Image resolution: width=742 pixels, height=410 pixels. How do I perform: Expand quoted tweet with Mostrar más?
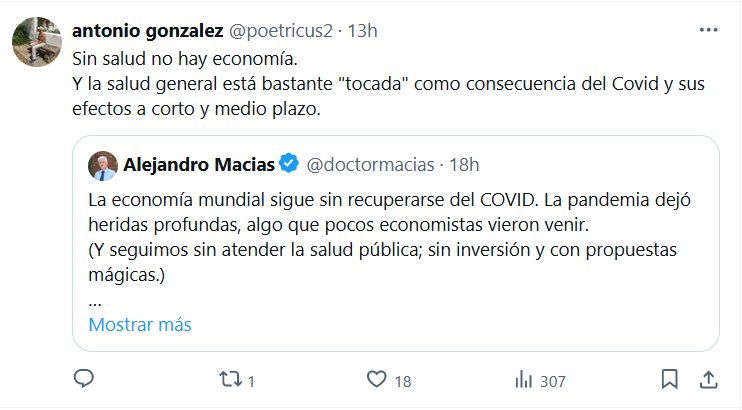tap(140, 325)
